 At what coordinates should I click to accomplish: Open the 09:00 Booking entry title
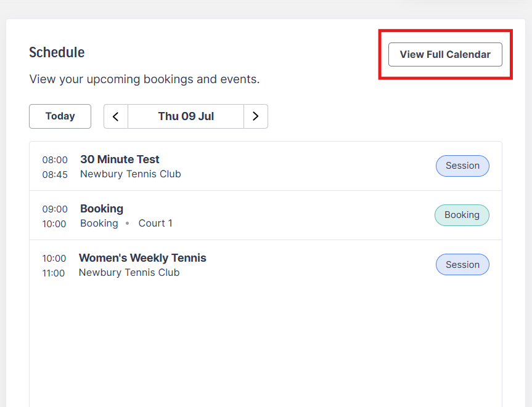point(102,209)
